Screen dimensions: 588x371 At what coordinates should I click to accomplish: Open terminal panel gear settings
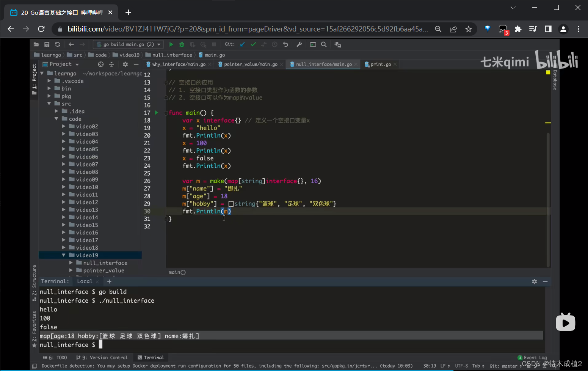click(x=535, y=281)
